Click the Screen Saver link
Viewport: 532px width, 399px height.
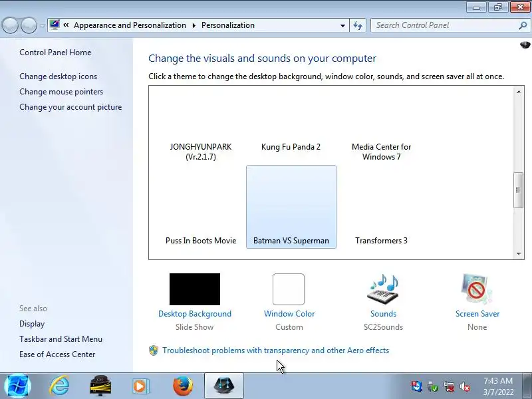(x=477, y=314)
